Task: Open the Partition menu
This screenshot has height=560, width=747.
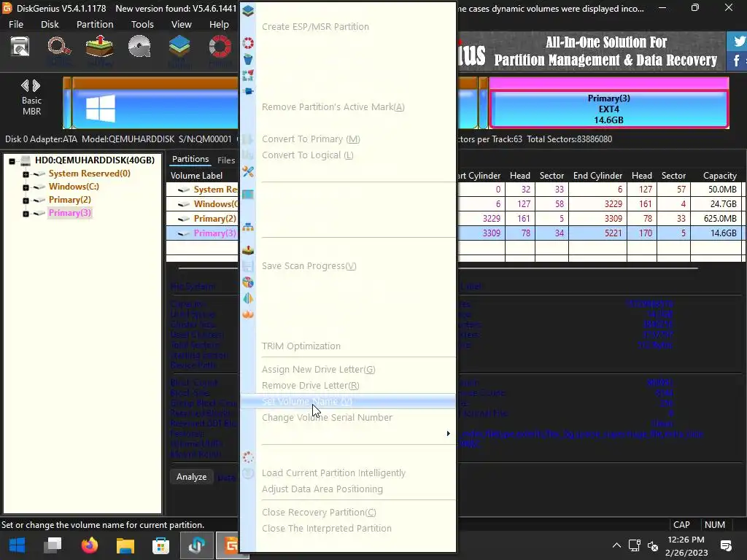Action: [95, 24]
